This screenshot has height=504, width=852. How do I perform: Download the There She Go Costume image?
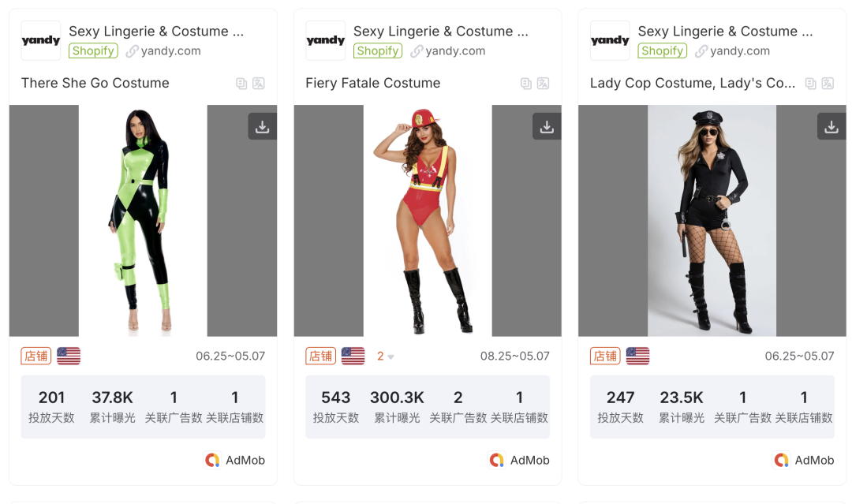pos(262,126)
